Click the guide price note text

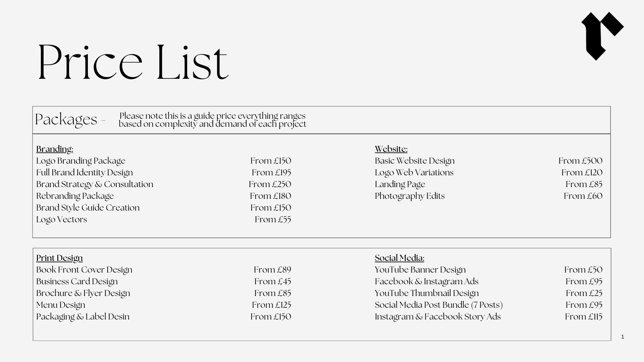tap(212, 120)
